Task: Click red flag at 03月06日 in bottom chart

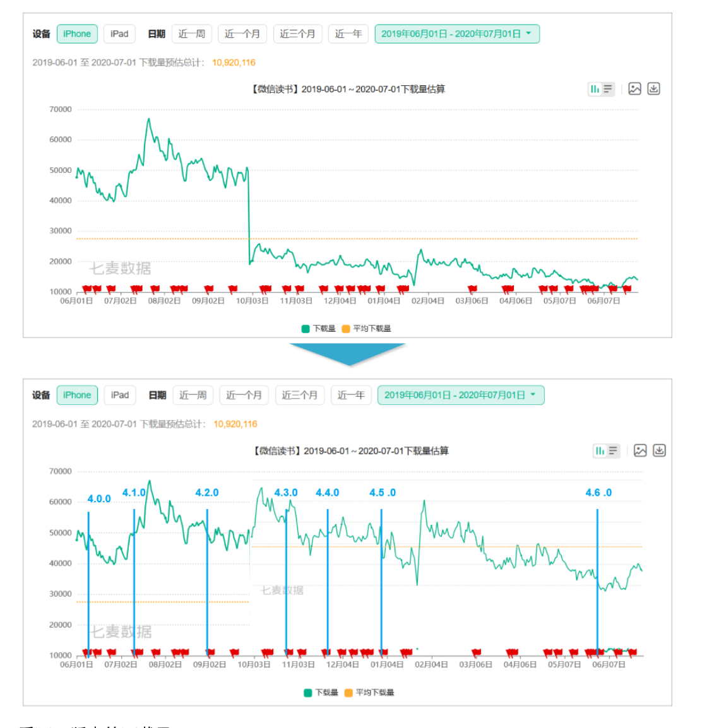Action: 476,652
